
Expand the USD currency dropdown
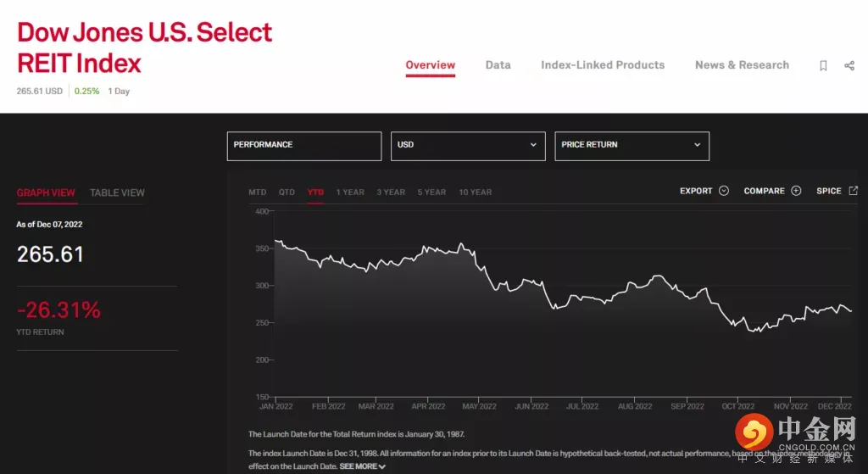point(468,146)
